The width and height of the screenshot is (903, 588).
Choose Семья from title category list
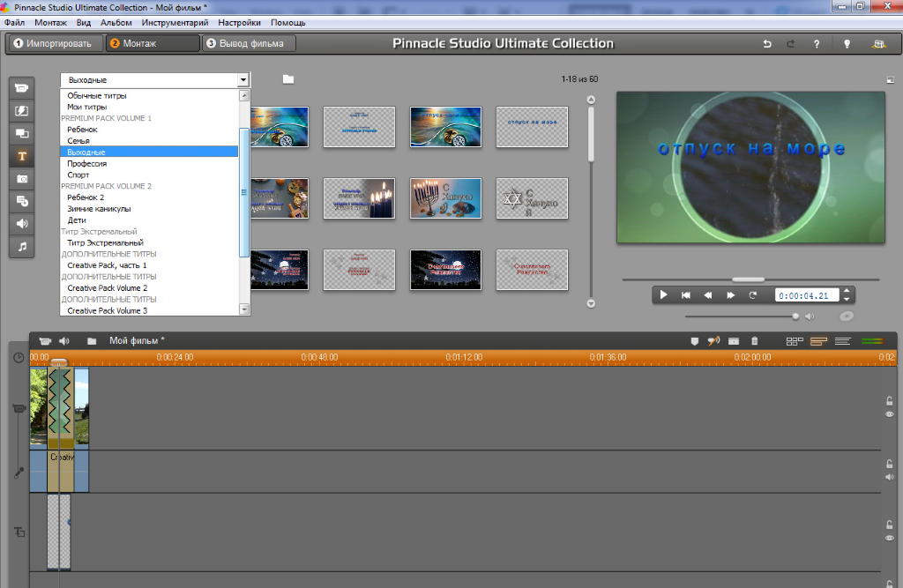point(78,140)
